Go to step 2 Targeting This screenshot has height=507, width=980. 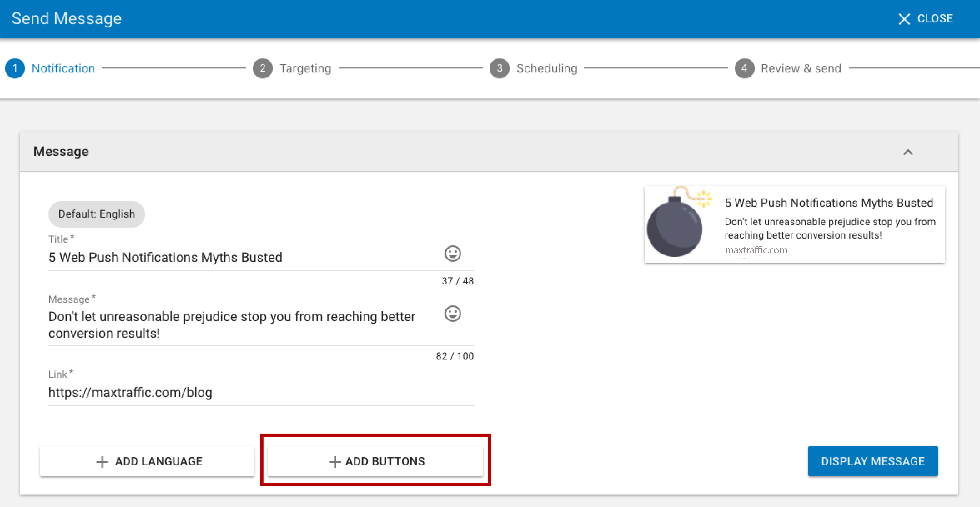tap(292, 68)
